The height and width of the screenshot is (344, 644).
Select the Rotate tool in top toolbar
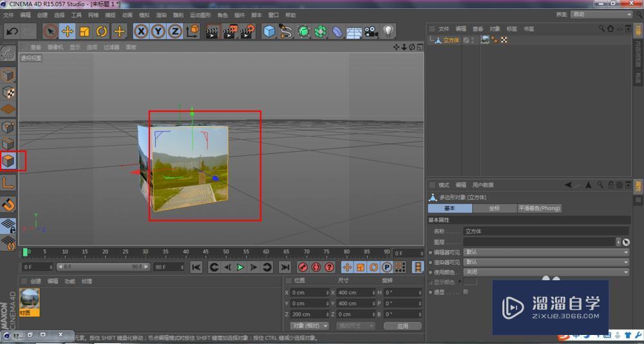click(102, 31)
